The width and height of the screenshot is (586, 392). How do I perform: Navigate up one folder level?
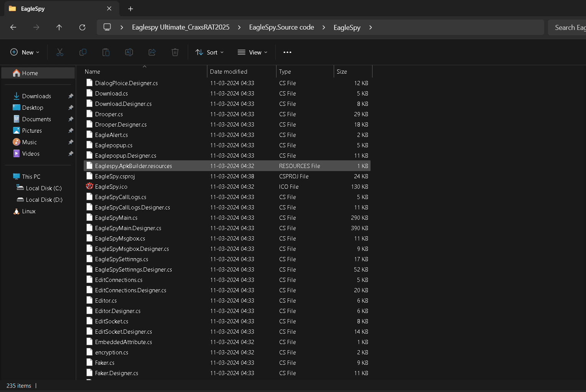click(59, 27)
